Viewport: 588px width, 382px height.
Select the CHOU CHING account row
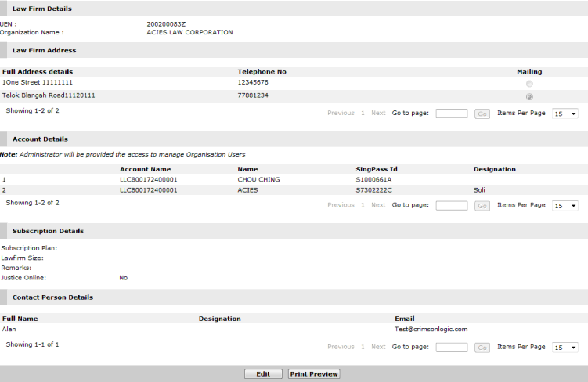[258, 179]
